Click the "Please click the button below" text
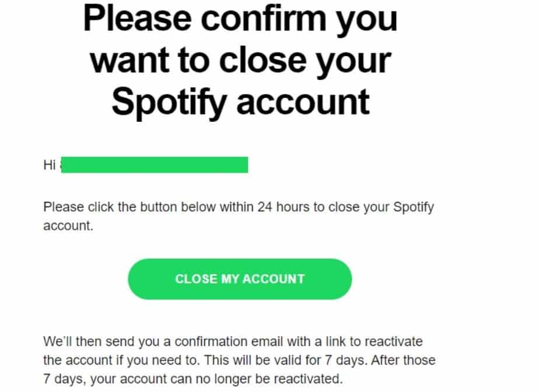This screenshot has width=539, height=392. [x=117, y=207]
